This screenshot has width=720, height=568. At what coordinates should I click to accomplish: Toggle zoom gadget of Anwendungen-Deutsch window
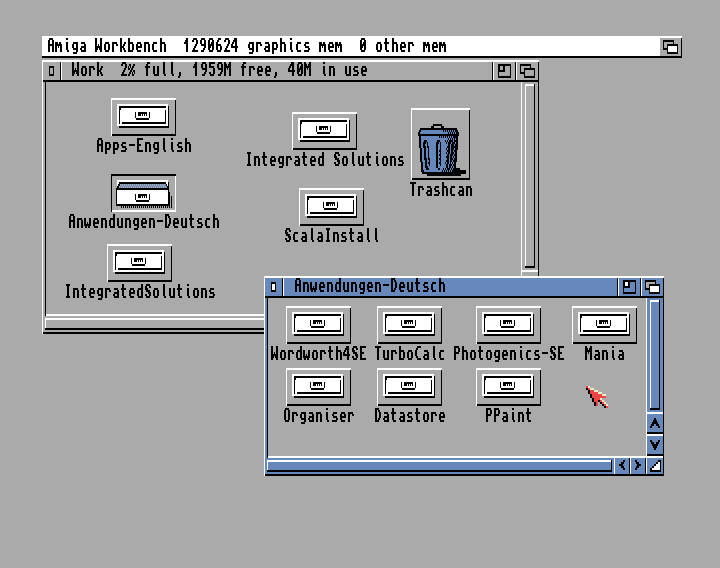pos(629,287)
